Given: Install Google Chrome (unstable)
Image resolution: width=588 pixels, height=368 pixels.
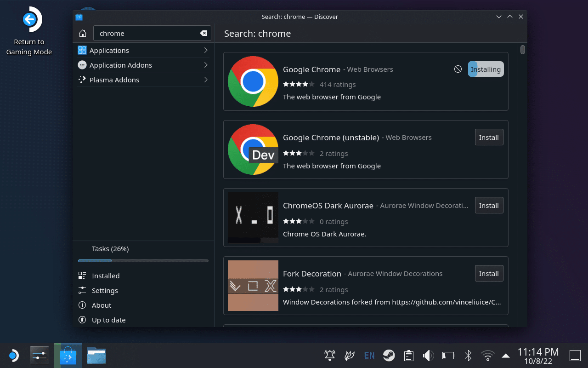Looking at the screenshot, I should 489,137.
